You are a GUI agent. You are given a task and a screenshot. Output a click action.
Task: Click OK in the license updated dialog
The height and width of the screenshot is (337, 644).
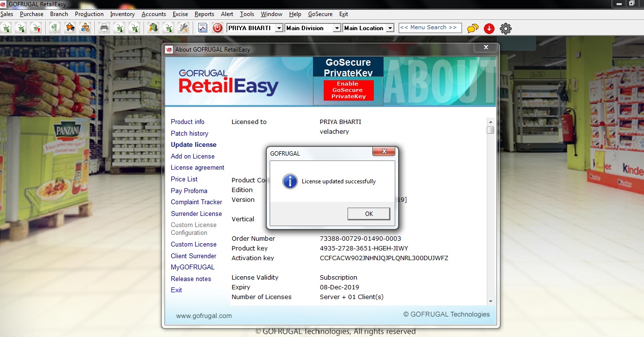pos(369,213)
